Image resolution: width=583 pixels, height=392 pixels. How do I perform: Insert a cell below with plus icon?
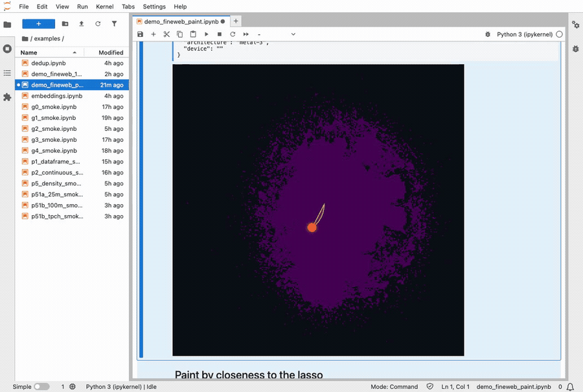click(153, 34)
